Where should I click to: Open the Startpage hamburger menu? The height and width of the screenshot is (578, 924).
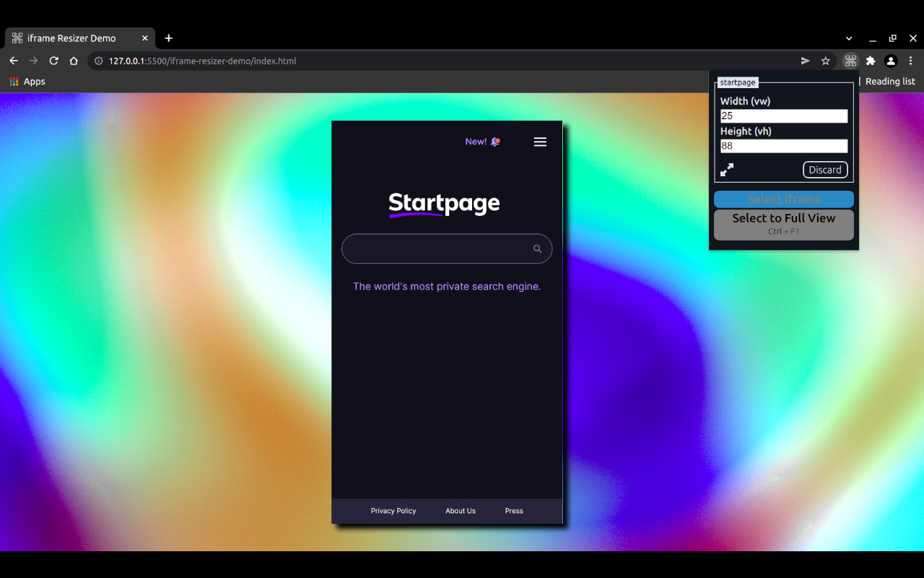pyautogui.click(x=540, y=142)
